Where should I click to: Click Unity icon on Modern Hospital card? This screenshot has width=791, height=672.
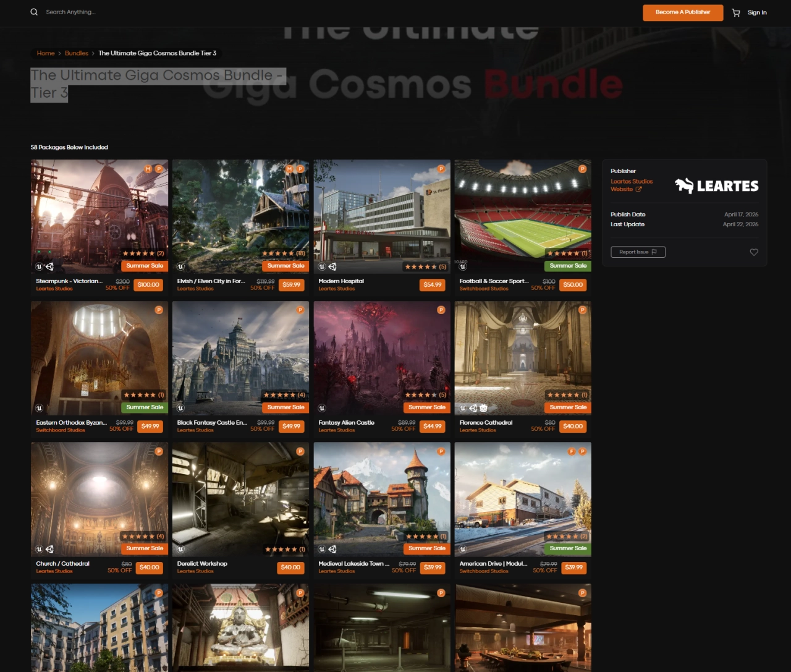[332, 267]
